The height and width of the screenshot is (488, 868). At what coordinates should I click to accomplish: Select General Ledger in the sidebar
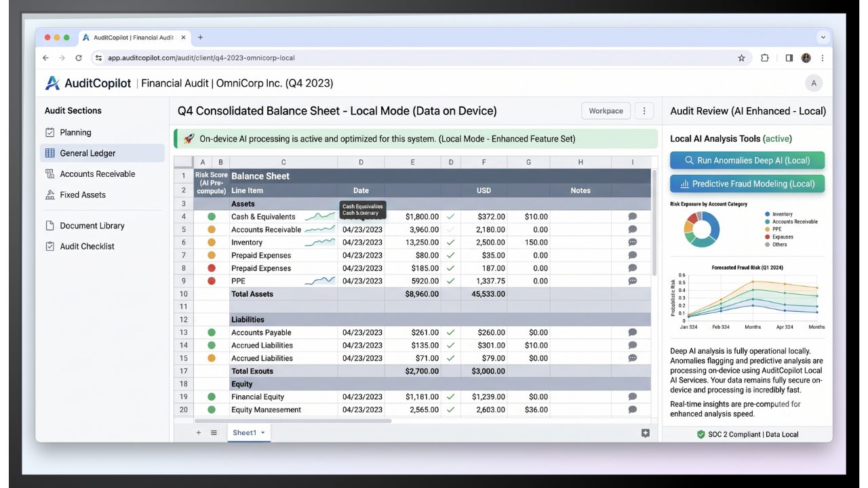pos(102,153)
